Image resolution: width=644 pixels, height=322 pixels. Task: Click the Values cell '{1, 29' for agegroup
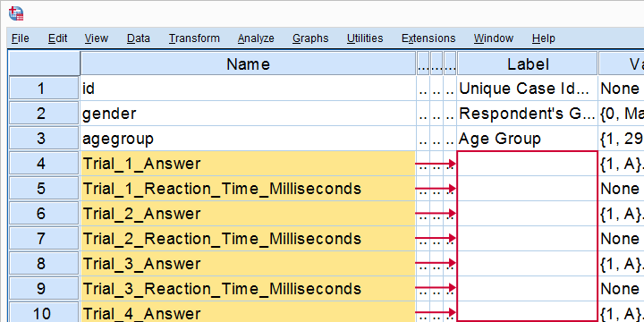click(x=622, y=139)
